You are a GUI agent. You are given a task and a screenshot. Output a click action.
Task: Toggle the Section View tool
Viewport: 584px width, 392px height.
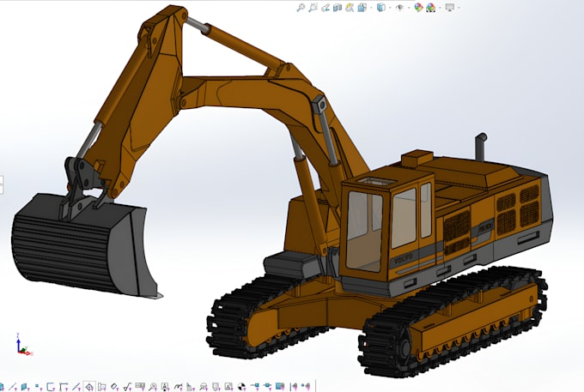[x=338, y=8]
